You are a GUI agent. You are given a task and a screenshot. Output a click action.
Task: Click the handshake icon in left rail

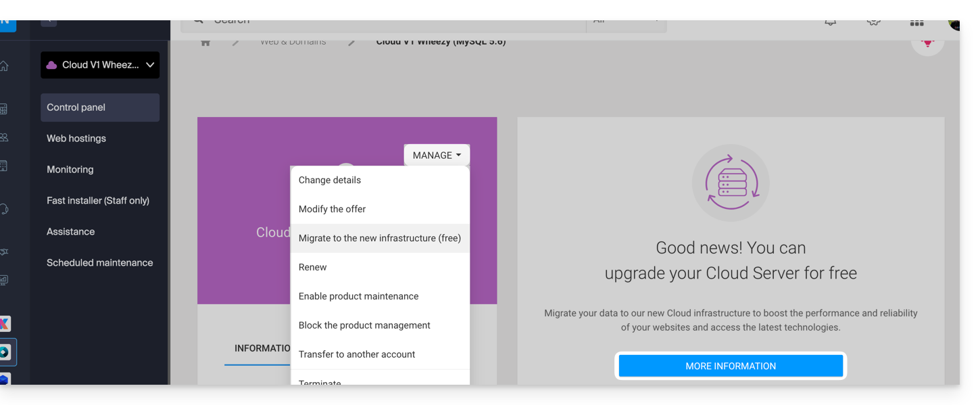5,252
